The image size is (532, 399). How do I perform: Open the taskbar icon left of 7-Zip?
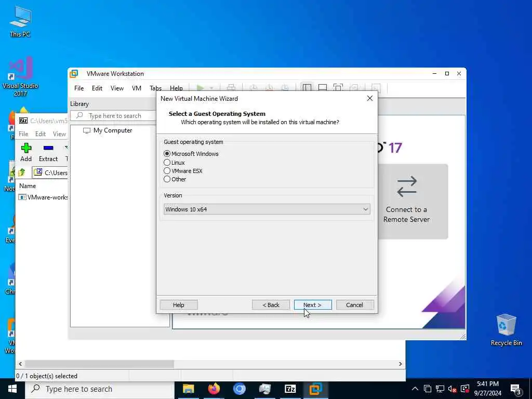pyautogui.click(x=264, y=389)
